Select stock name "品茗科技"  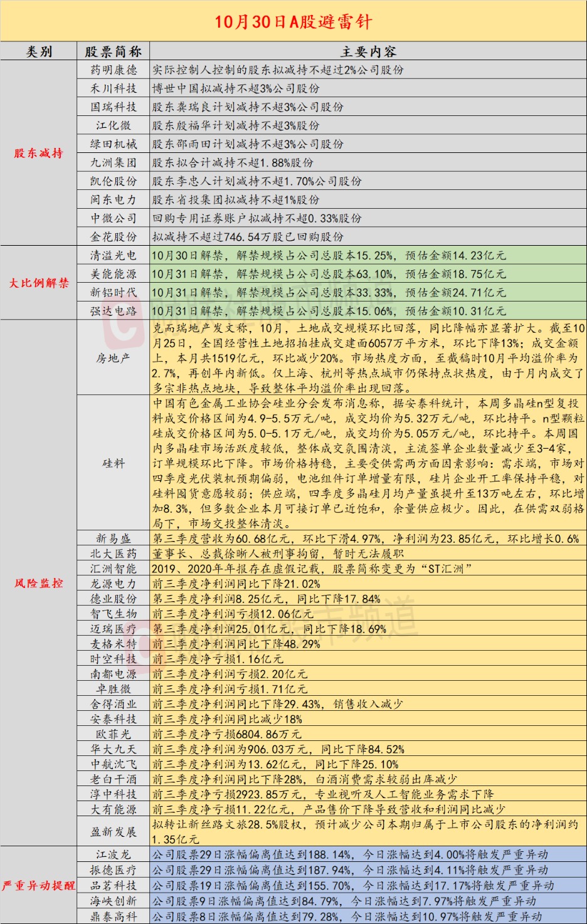pos(114,885)
